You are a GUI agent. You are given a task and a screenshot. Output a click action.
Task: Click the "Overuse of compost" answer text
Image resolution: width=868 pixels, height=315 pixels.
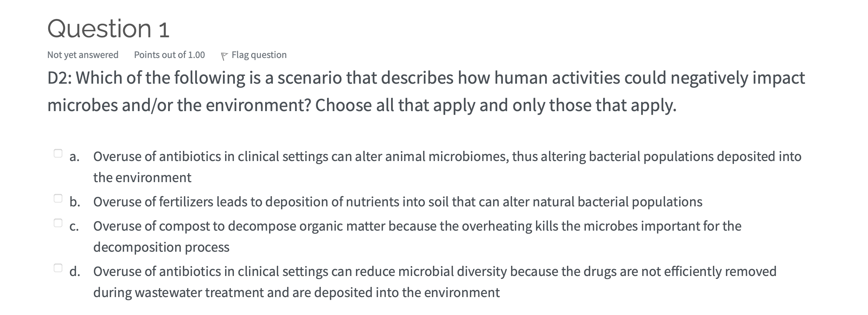point(417,226)
